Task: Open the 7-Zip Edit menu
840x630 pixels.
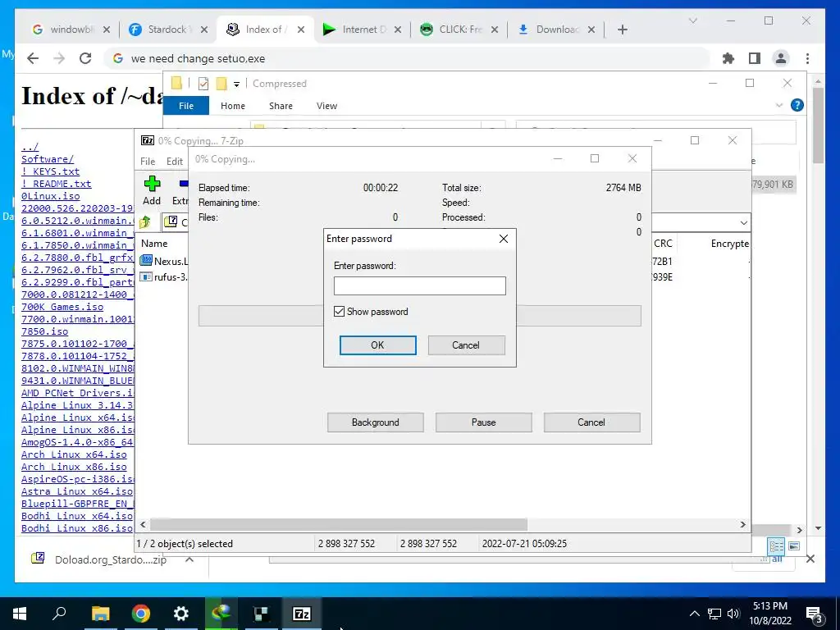Action: point(175,162)
